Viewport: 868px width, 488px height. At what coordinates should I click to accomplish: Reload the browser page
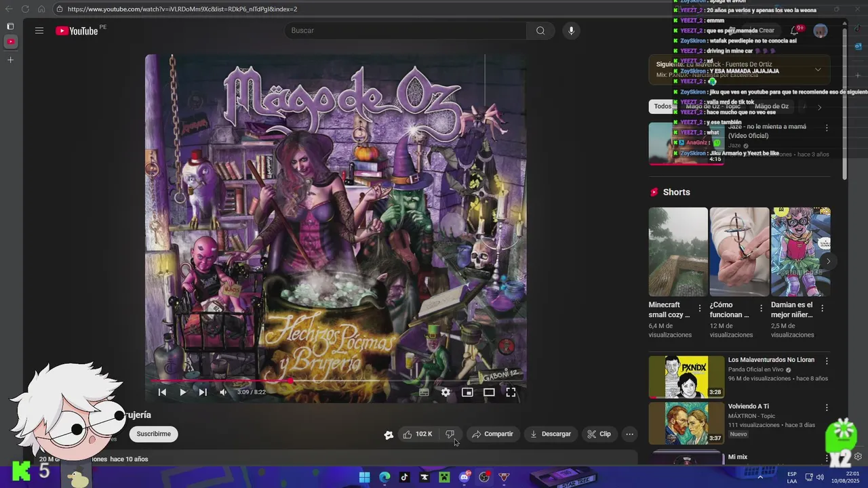point(25,9)
